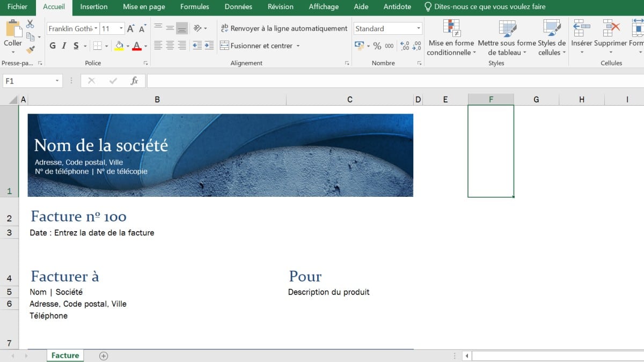This screenshot has width=644, height=362.
Task: Click the increase indent icon
Action: [209, 46]
